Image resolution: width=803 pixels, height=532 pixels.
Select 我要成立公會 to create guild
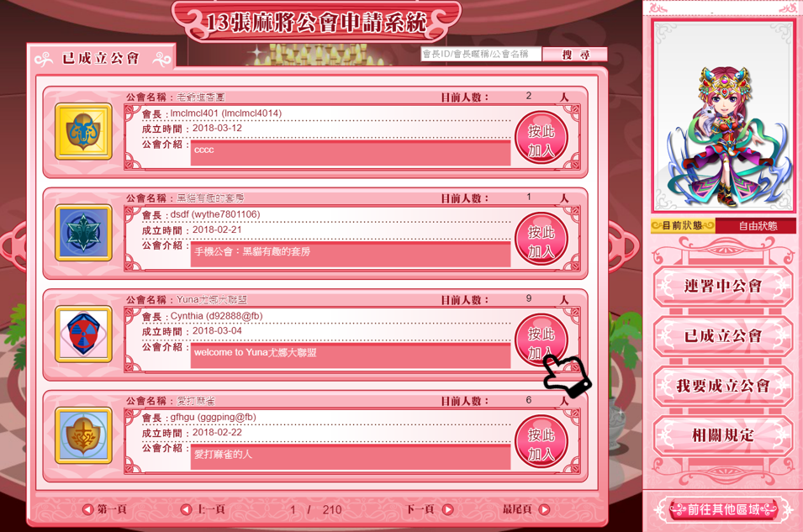[x=722, y=386]
